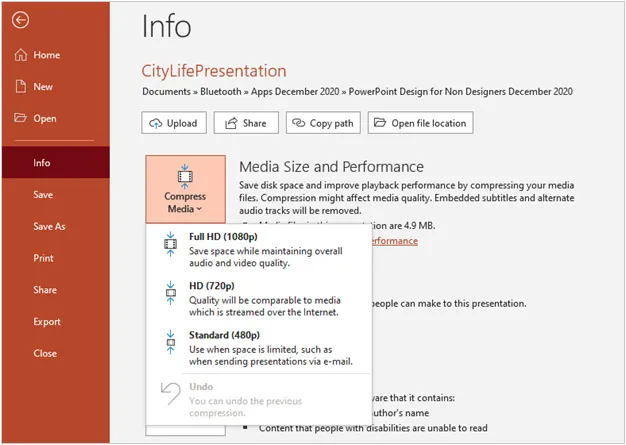This screenshot has width=626, height=445.
Task: Click the Open file location folder icon
Action: (x=380, y=122)
